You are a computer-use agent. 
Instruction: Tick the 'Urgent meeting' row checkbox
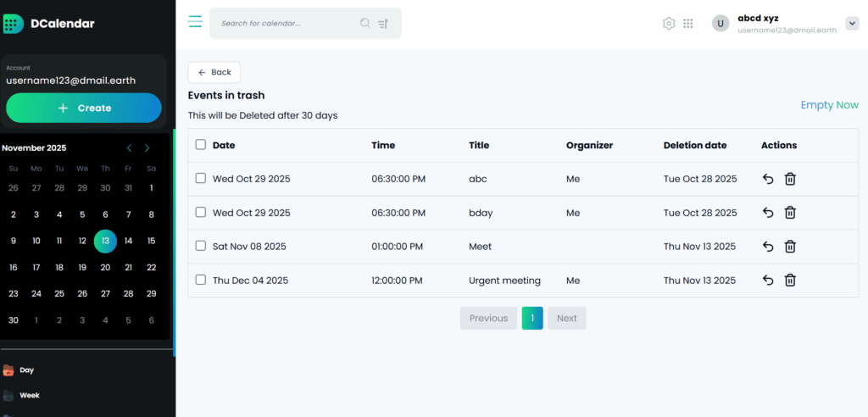point(201,280)
